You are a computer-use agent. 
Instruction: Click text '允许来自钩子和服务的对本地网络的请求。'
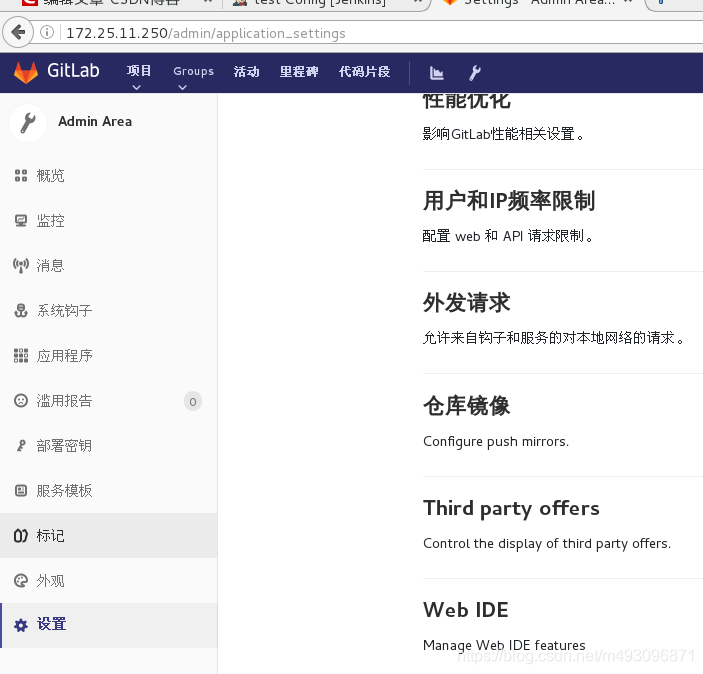coord(554,337)
